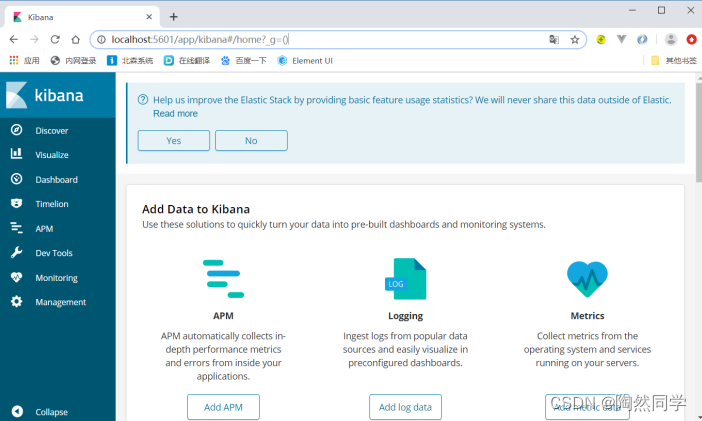Open the 百度一下 bookmark
This screenshot has width=702, height=421.
point(244,60)
